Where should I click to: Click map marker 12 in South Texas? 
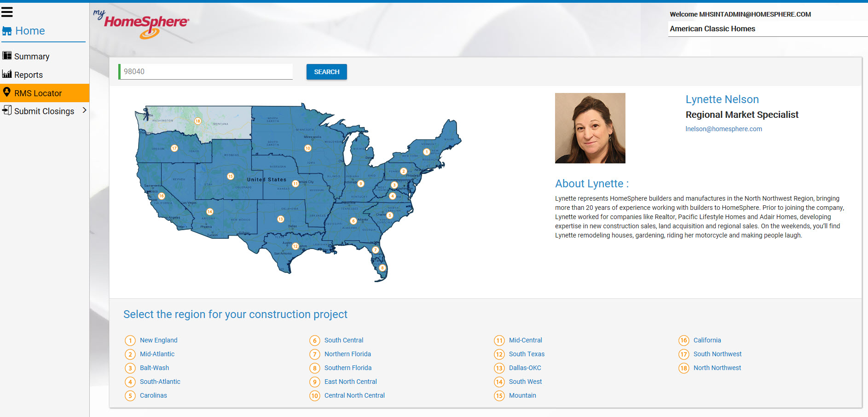tap(295, 246)
